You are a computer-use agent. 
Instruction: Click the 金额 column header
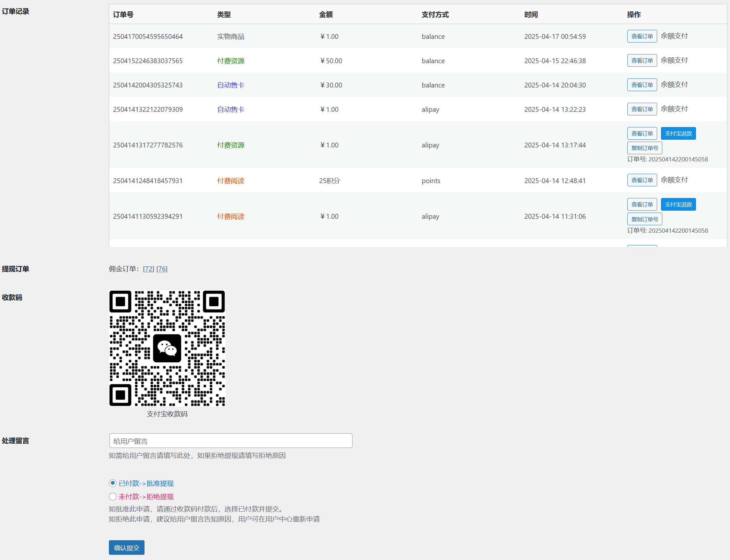point(326,14)
